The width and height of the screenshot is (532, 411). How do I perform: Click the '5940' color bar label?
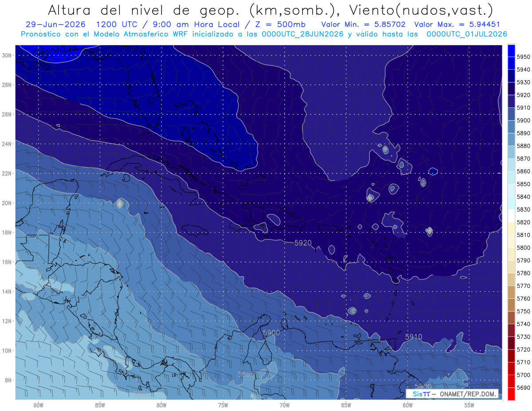[x=523, y=70]
